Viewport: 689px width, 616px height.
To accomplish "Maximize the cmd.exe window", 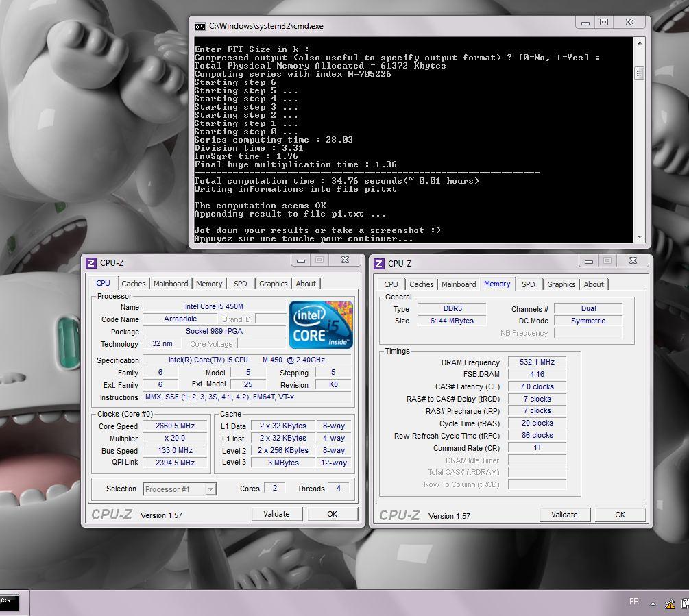I will click(x=604, y=23).
